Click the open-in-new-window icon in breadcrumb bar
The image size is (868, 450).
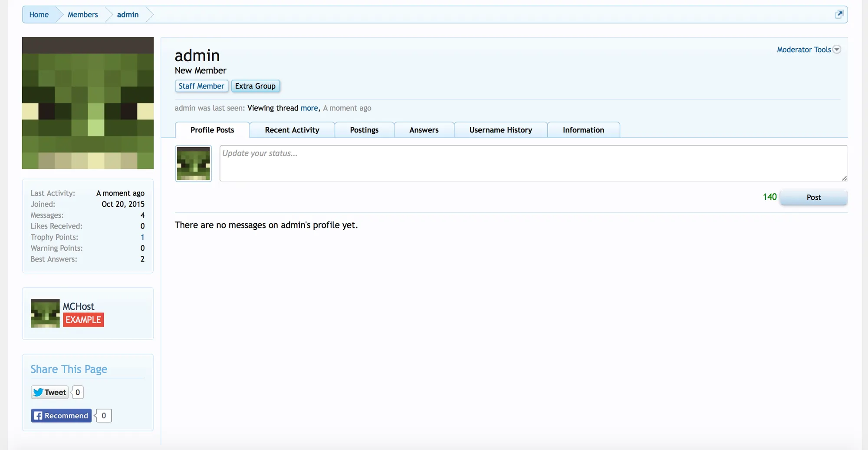[x=839, y=14]
